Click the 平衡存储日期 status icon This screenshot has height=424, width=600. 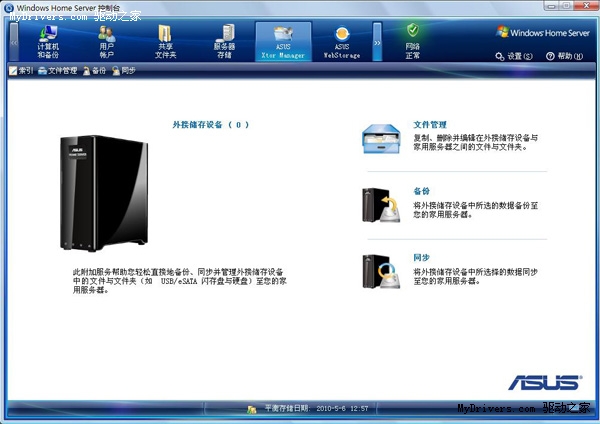[251, 409]
